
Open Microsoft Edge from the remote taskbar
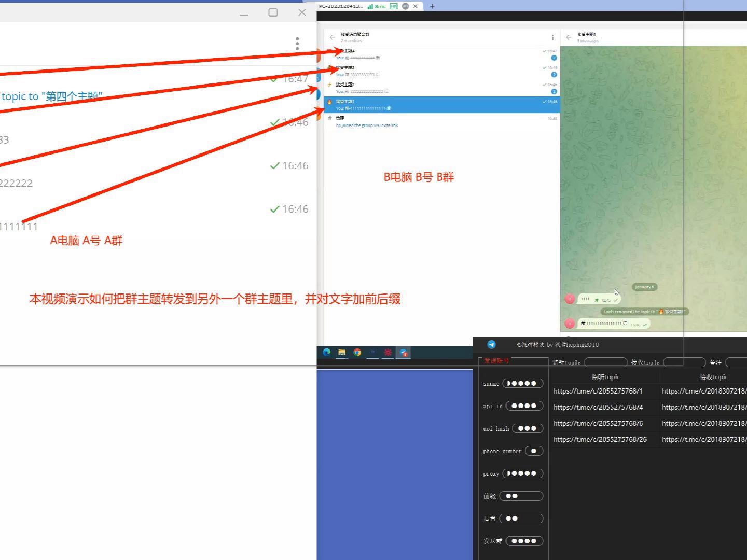point(326,352)
